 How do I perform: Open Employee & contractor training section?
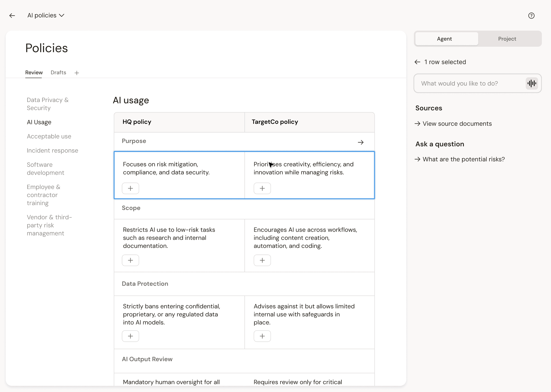(44, 195)
